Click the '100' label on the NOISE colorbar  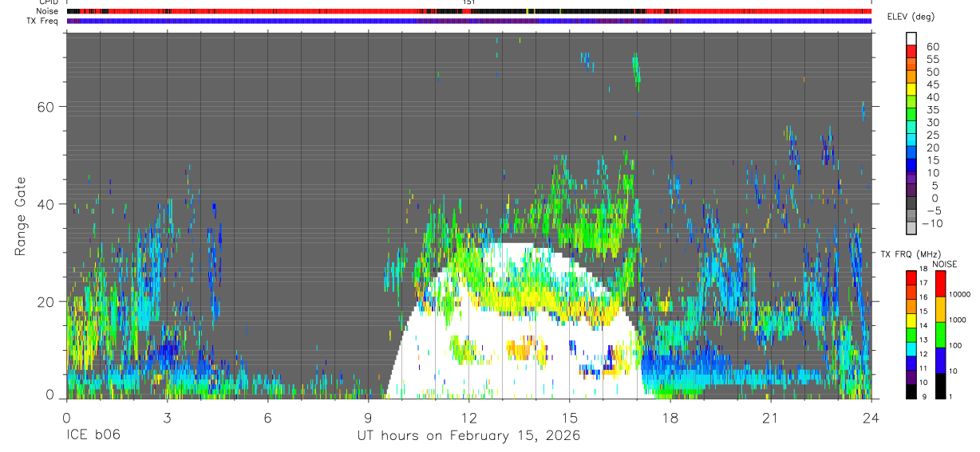pyautogui.click(x=956, y=345)
